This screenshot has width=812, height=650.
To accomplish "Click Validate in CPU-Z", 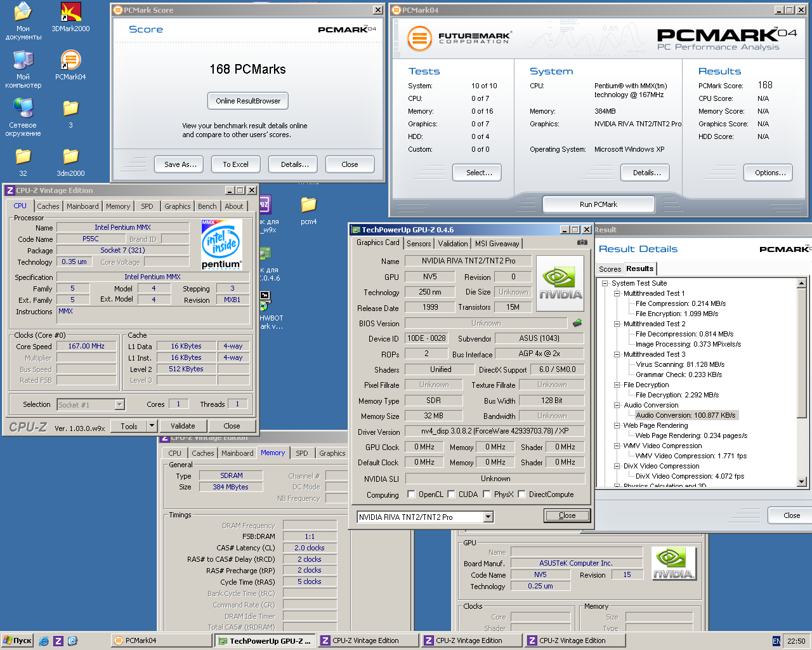I will pos(183,426).
